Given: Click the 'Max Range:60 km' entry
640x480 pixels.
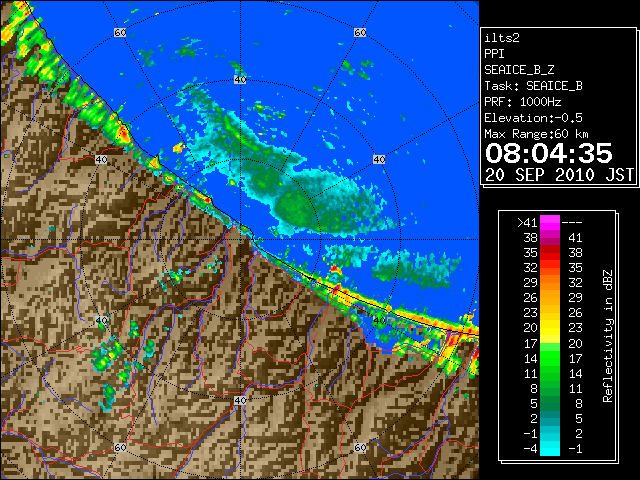Looking at the screenshot, I should 536,134.
